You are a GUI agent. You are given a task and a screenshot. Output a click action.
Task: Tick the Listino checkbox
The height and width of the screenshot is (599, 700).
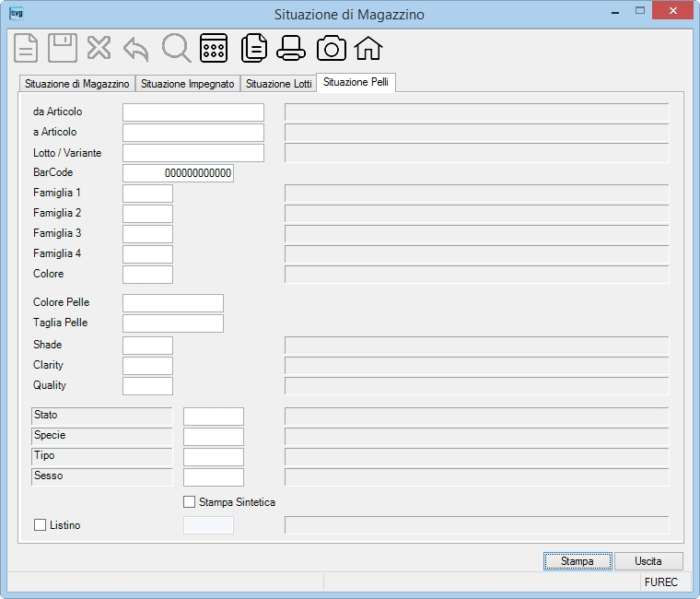(41, 525)
